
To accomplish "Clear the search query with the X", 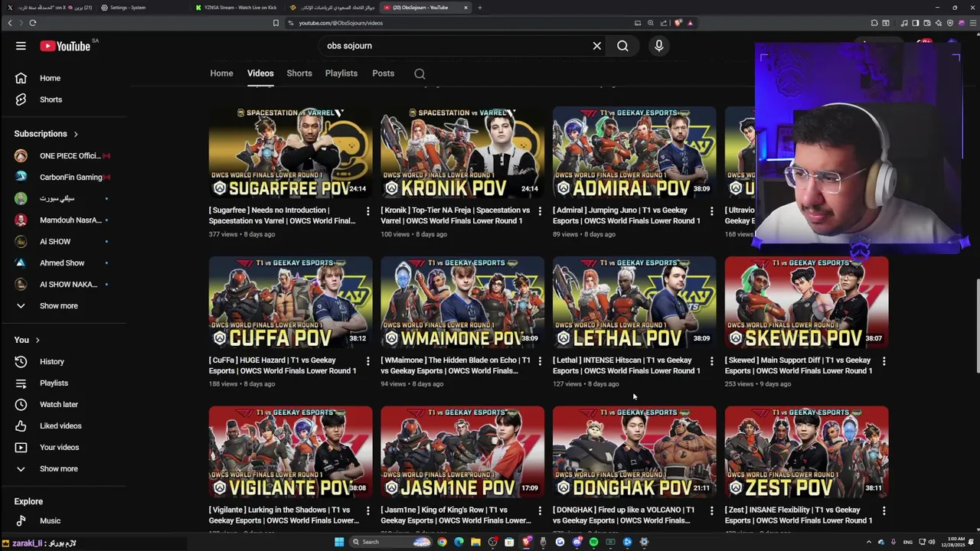I will pyautogui.click(x=597, y=46).
